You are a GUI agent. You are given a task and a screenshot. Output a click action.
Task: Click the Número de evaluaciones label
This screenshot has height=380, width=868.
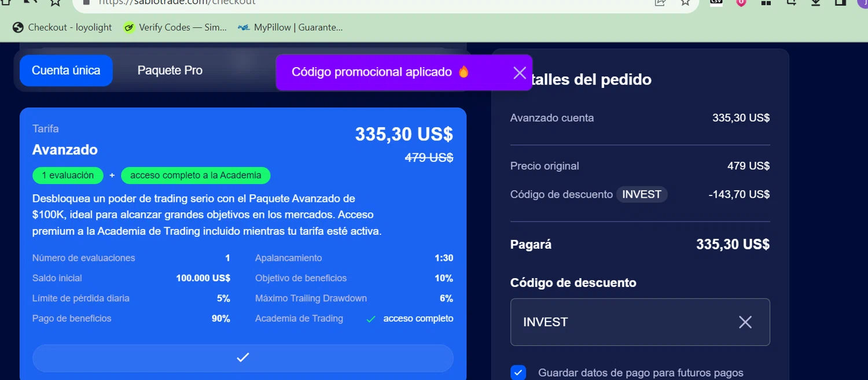click(x=84, y=258)
